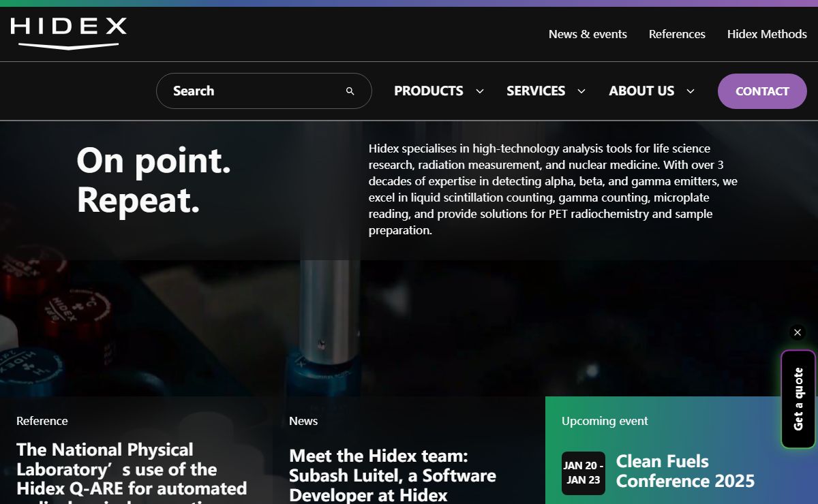Click the Upcoming event label

tap(605, 421)
